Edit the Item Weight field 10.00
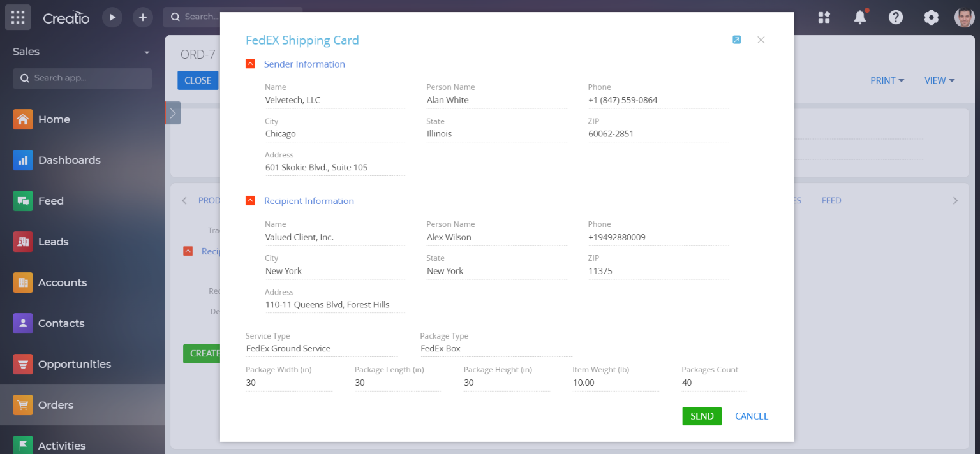 click(616, 383)
